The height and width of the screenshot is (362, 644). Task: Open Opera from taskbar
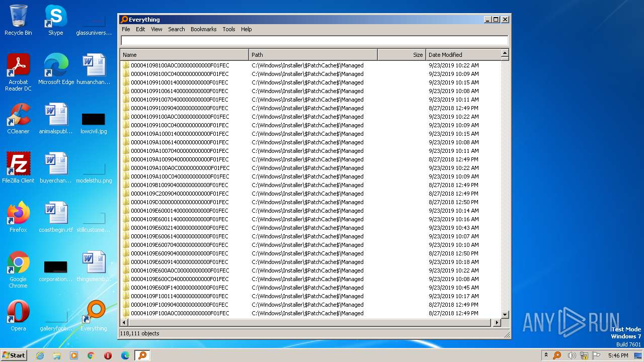108,355
